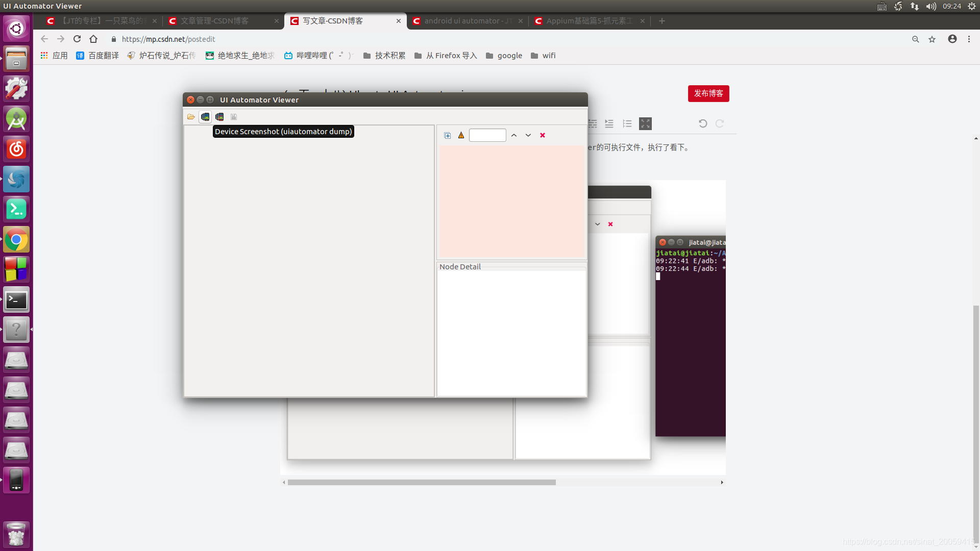The height and width of the screenshot is (551, 980).
Task: Expand all nodes in the hierarchy panel
Action: [448, 135]
